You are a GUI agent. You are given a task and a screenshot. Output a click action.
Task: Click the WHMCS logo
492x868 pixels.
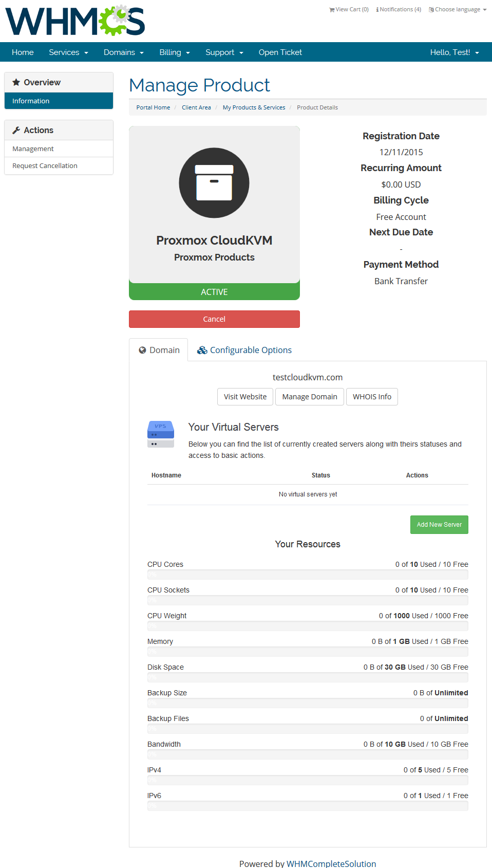point(75,21)
